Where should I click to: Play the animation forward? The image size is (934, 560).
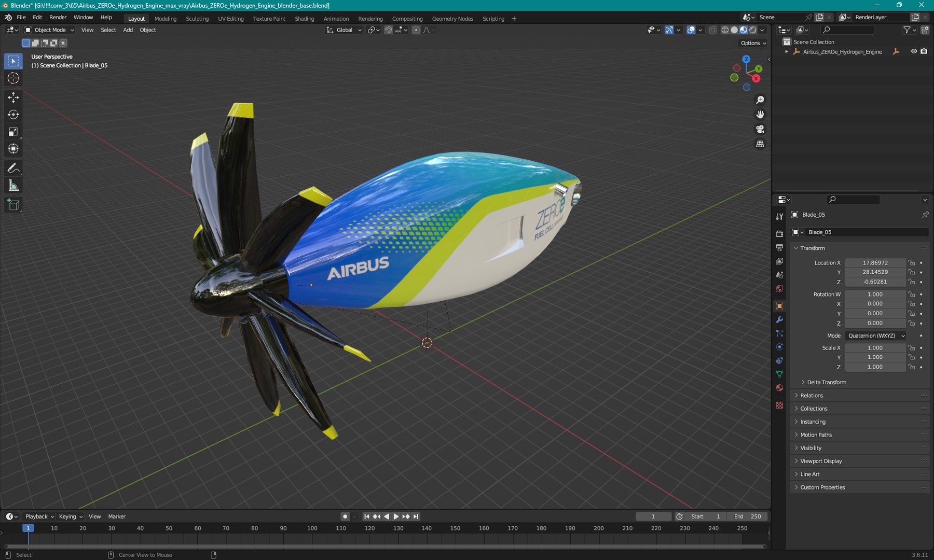396,516
